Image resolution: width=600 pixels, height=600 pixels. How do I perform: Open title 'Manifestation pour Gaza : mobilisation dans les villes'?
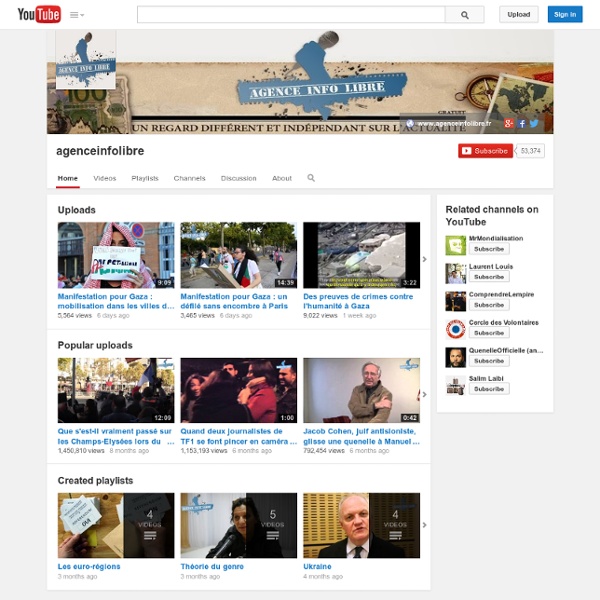[x=116, y=301]
